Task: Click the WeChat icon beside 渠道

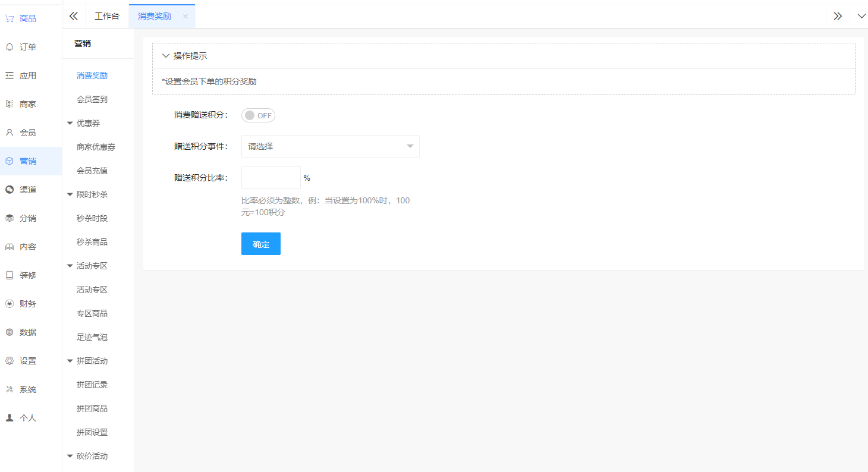Action: (x=10, y=190)
